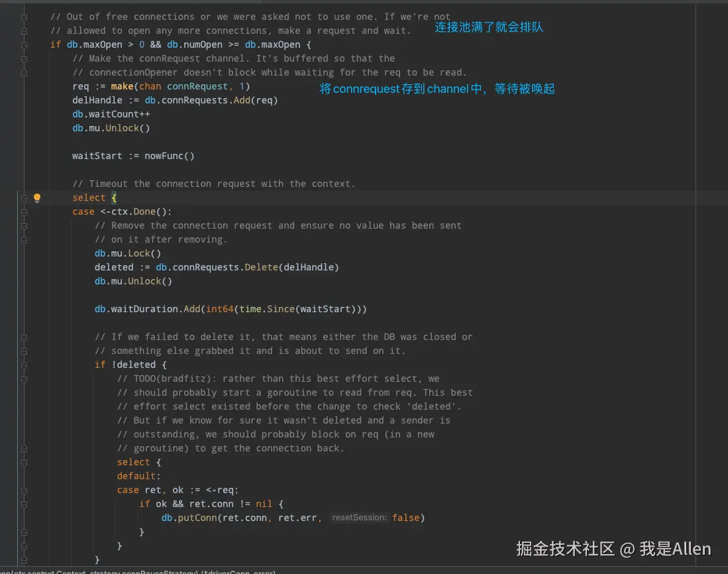This screenshot has width=728, height=574.
Task: Click 'ctx.Done()' in the case statement
Action: [x=139, y=211]
